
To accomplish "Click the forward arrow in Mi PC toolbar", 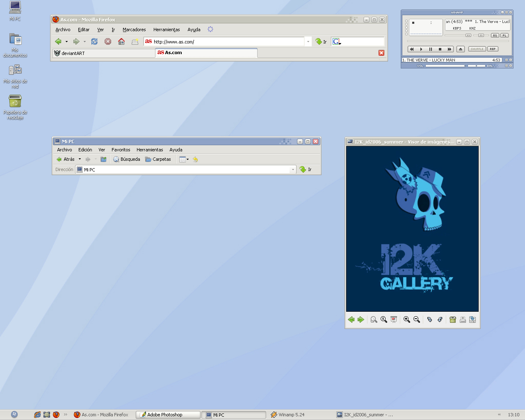I will (88, 159).
